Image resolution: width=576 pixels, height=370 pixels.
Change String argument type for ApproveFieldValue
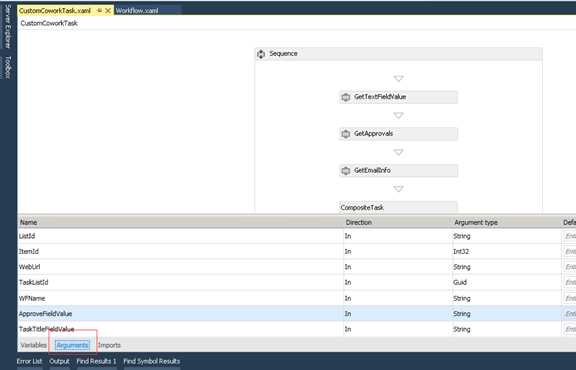pyautogui.click(x=506, y=314)
